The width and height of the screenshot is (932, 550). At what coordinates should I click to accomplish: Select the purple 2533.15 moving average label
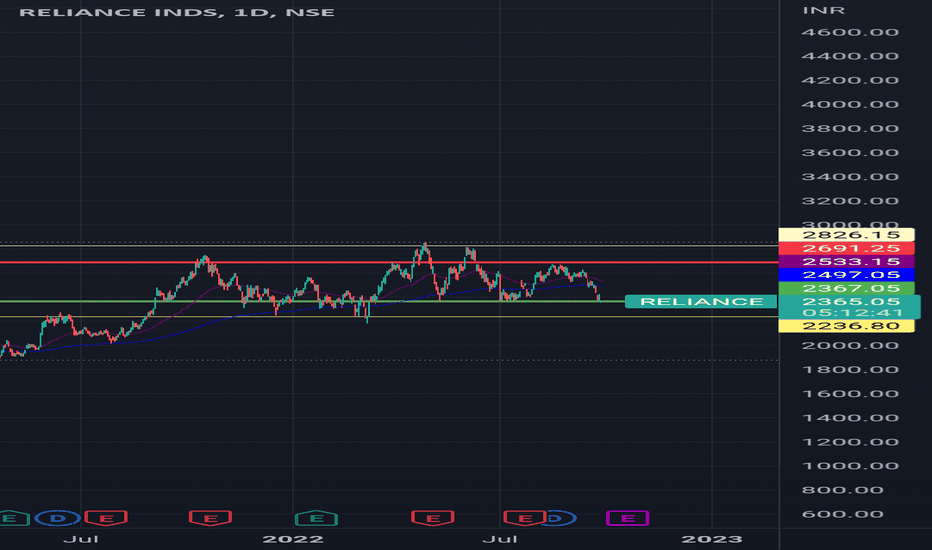[846, 262]
